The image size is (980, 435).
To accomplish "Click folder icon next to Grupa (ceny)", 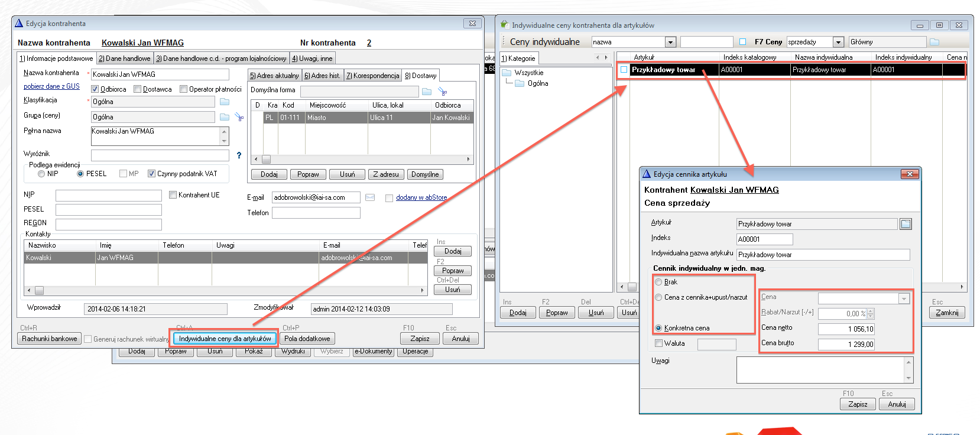I will tap(225, 117).
